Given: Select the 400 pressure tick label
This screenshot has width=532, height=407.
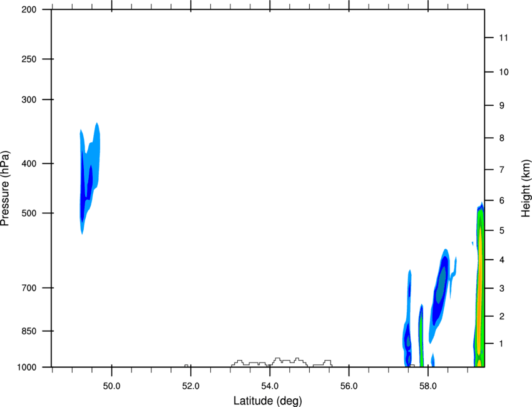Looking at the screenshot, I should 29,163.
